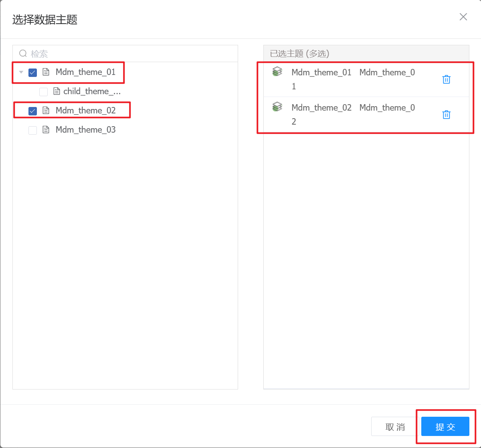Collapse the Mdm_theme_01 tree node
This screenshot has height=448, width=481.
21,73
